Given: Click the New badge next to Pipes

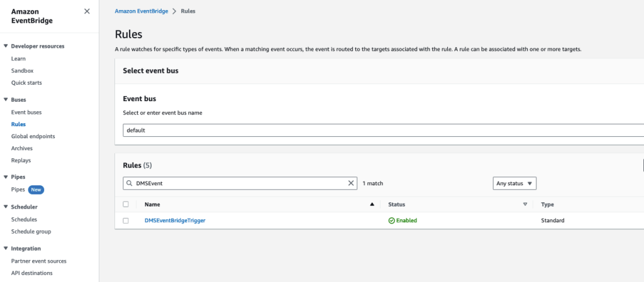Looking at the screenshot, I should point(36,190).
